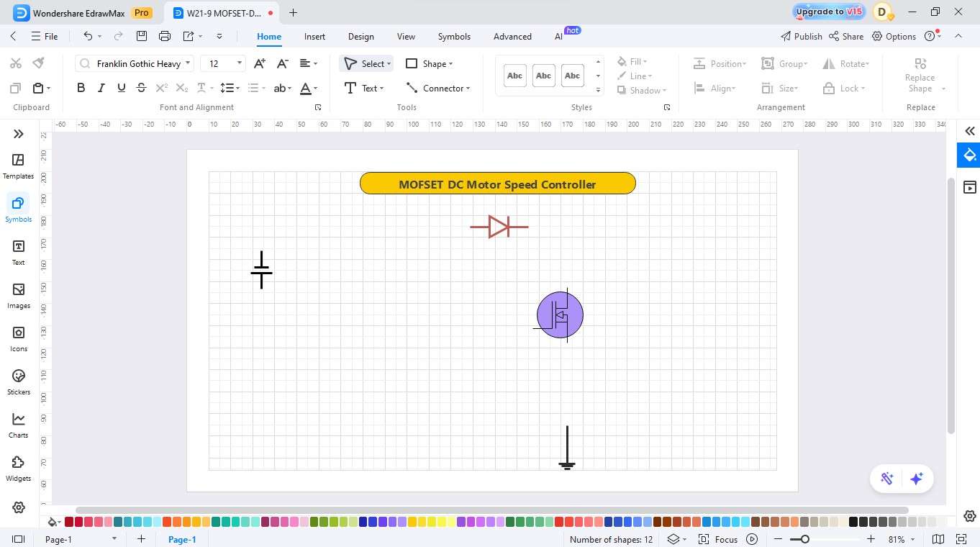This screenshot has height=547, width=980.
Task: Expand the Connector tool dropdown
Action: [468, 89]
